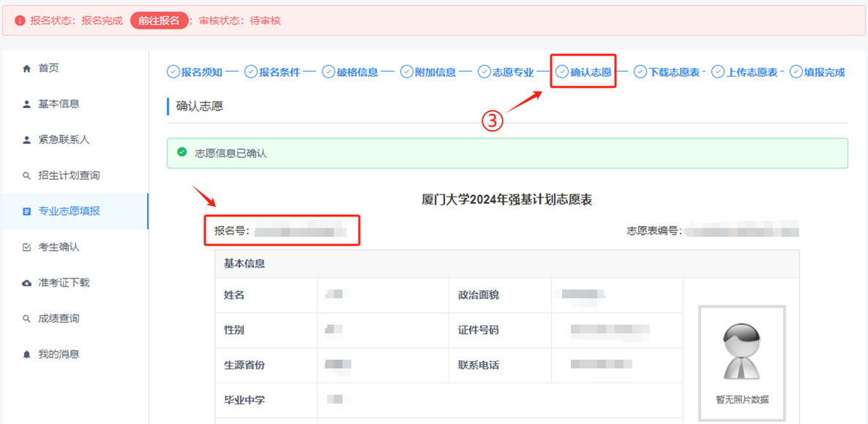
Task: Jump to the 填报完成 step
Action: tap(818, 72)
